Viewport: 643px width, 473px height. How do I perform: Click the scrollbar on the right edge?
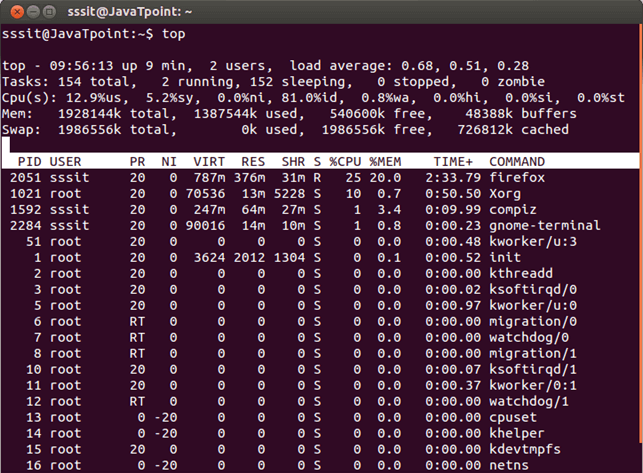coord(641,234)
